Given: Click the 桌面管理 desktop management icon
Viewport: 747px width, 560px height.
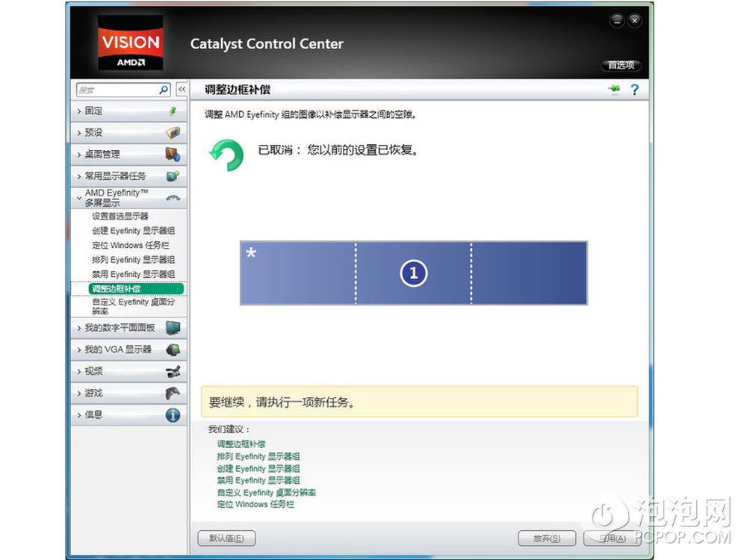Looking at the screenshot, I should [x=173, y=155].
